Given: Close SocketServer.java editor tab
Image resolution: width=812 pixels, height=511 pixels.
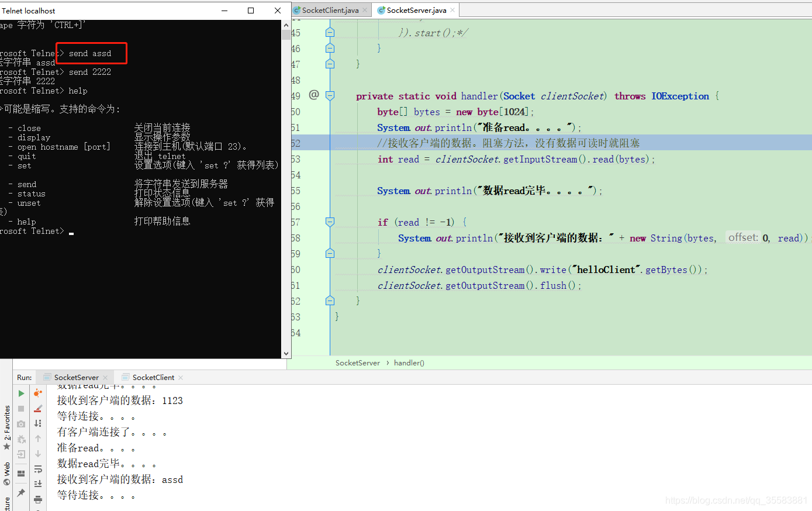Looking at the screenshot, I should click(x=452, y=10).
